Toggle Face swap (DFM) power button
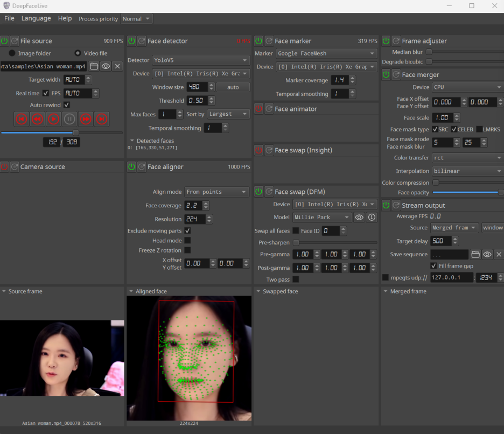Screen dimensions: 504x434 point(259,192)
